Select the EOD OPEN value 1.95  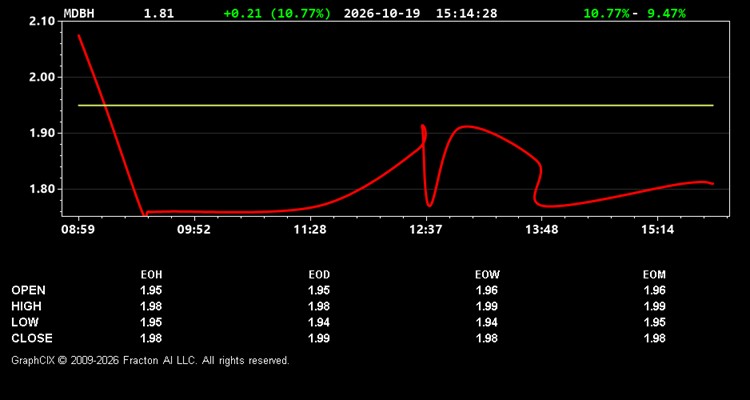[319, 290]
